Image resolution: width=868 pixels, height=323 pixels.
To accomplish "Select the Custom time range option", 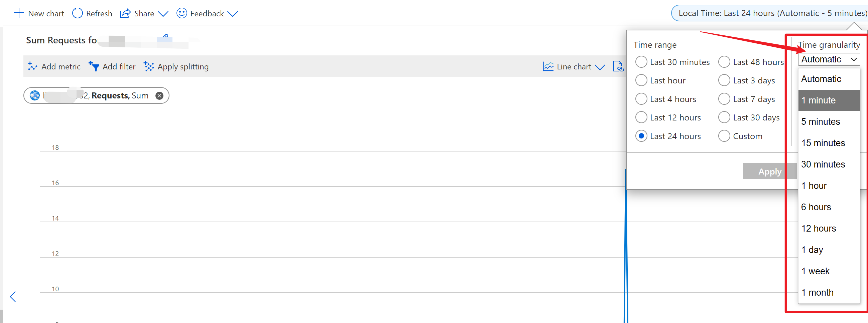I will coord(724,136).
